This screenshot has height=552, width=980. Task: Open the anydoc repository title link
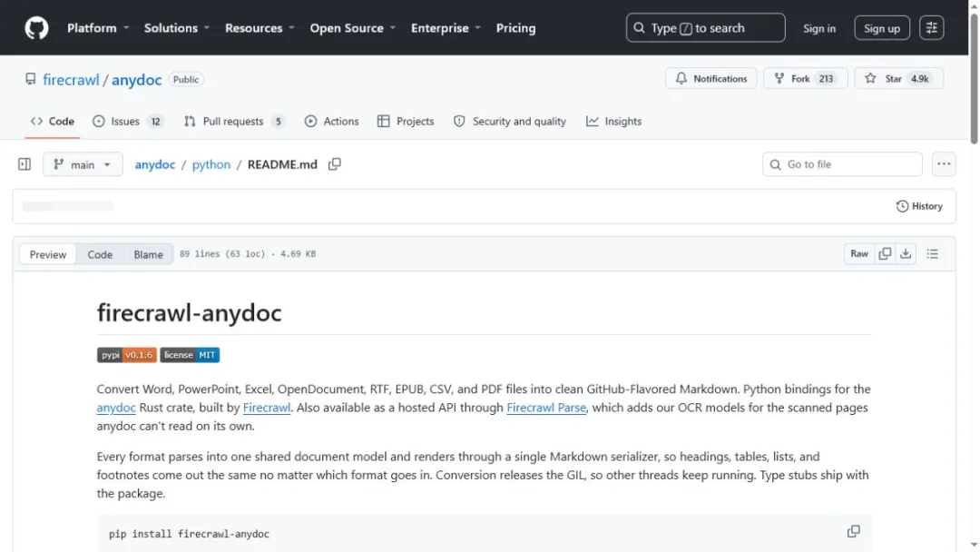(136, 79)
